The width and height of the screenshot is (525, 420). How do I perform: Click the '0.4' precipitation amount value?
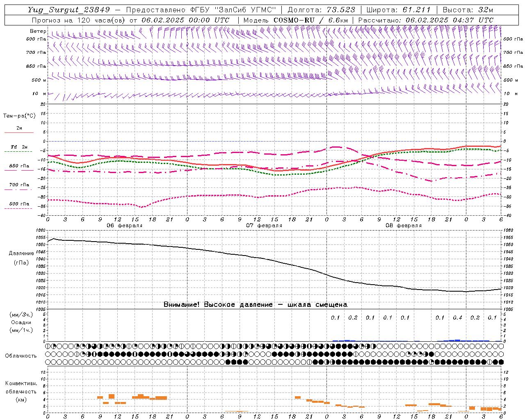458,317
